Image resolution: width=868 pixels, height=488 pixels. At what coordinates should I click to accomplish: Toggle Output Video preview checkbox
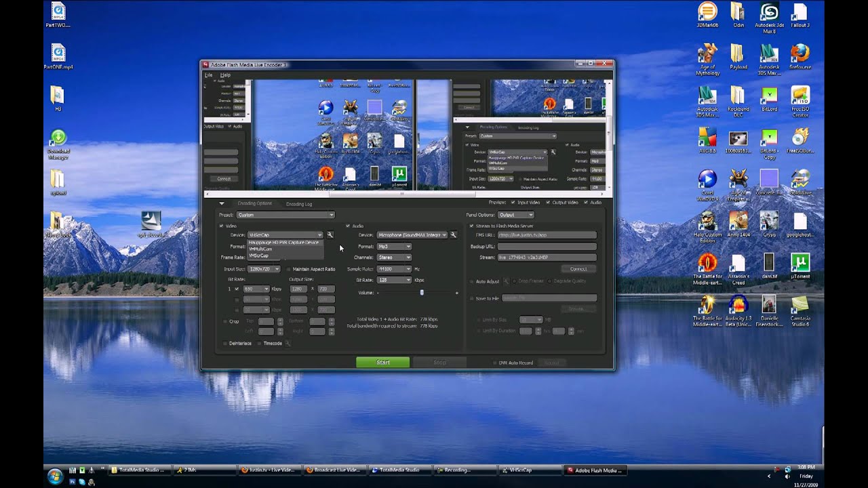pyautogui.click(x=548, y=203)
